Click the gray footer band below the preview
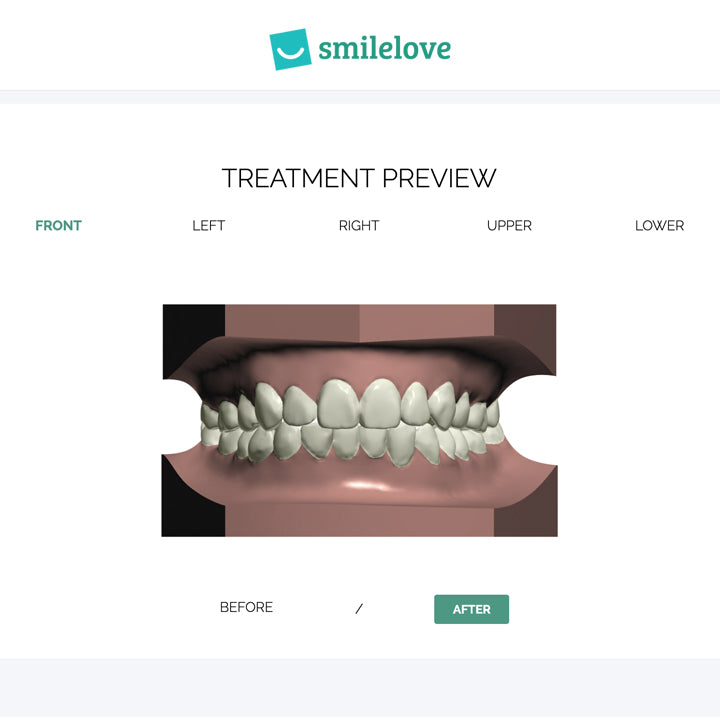The width and height of the screenshot is (720, 720). click(x=360, y=689)
